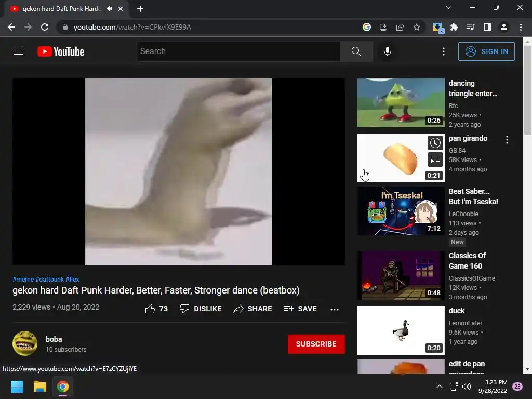The image size is (532, 399).
Task: Open pan girando video options menu
Action: tap(507, 140)
